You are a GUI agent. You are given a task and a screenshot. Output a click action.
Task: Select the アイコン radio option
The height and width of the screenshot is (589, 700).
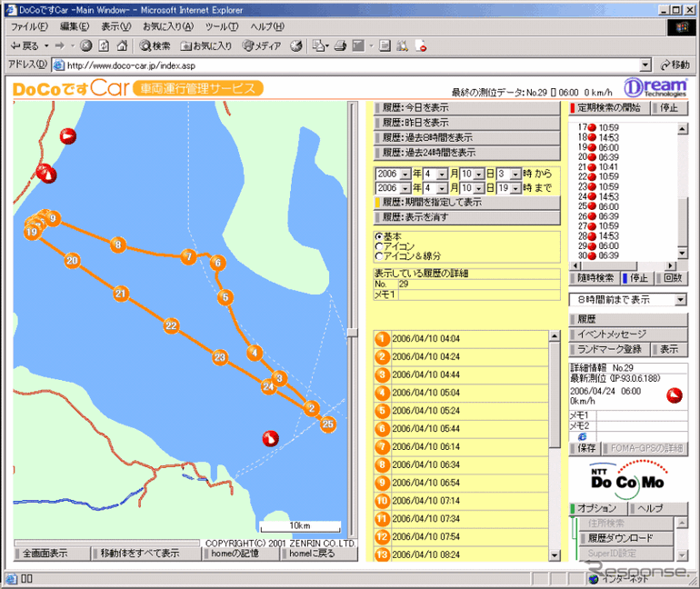379,246
